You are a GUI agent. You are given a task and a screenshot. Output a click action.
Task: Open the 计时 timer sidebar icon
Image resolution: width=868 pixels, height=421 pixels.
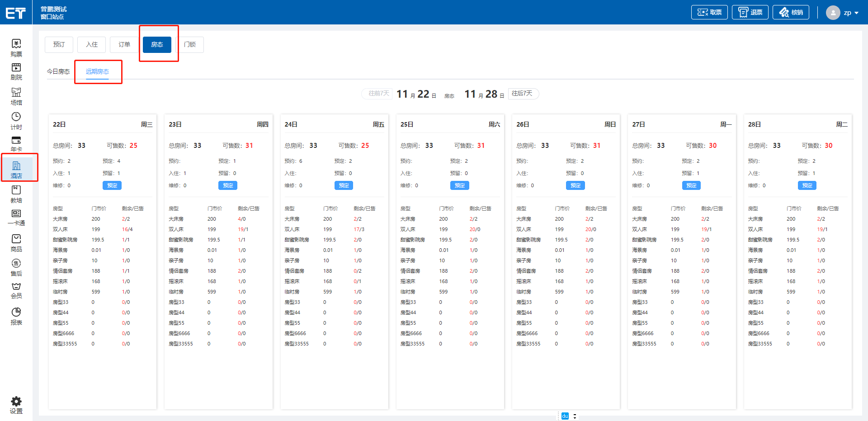tap(16, 121)
